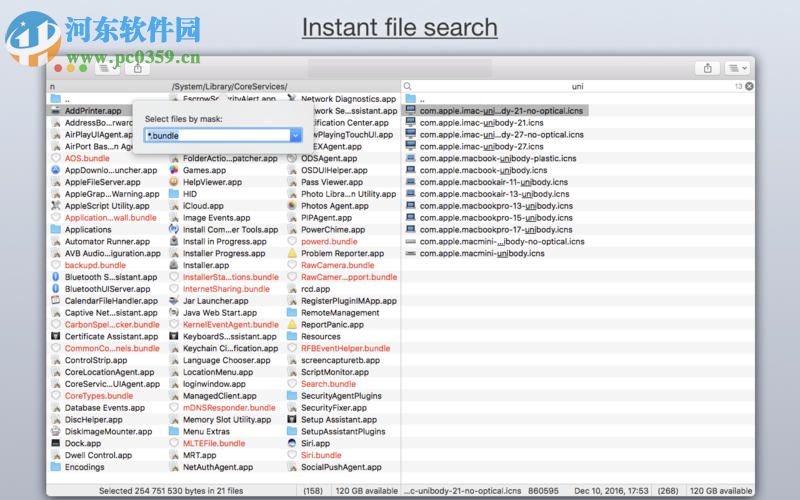Click /System/Library/CoreServices/ path header

(230, 86)
